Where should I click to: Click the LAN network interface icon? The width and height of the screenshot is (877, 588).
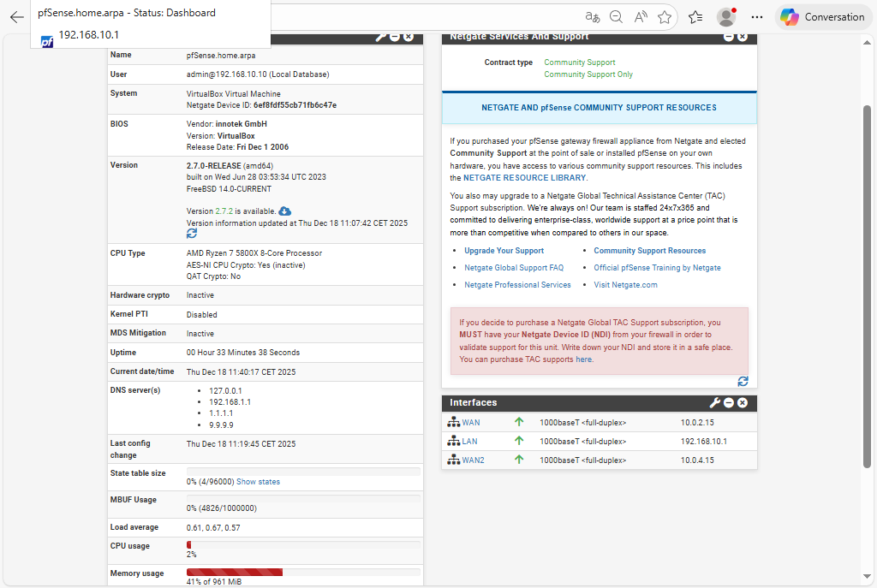pos(454,442)
